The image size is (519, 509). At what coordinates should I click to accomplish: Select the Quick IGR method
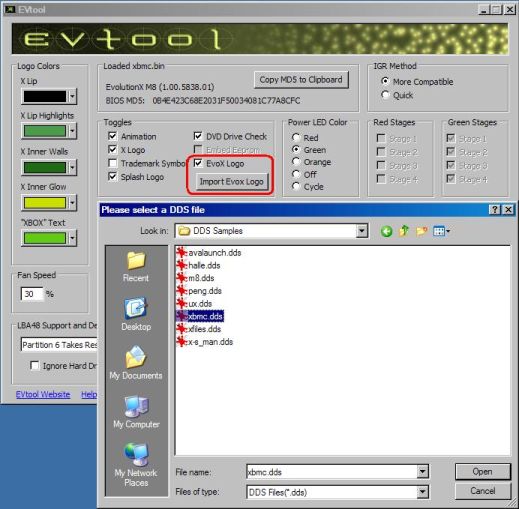pyautogui.click(x=385, y=95)
